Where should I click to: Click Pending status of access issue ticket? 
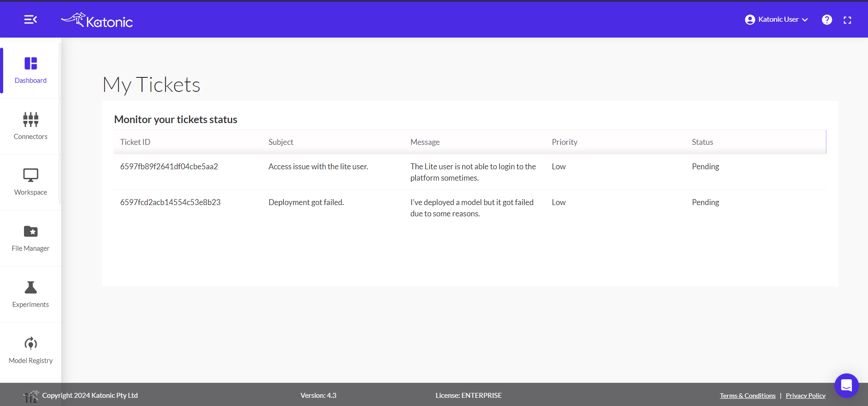coord(706,167)
